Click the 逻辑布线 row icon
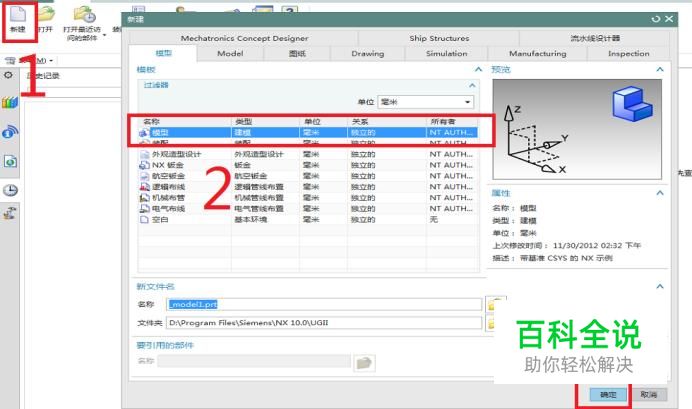This screenshot has width=692, height=409. [144, 187]
